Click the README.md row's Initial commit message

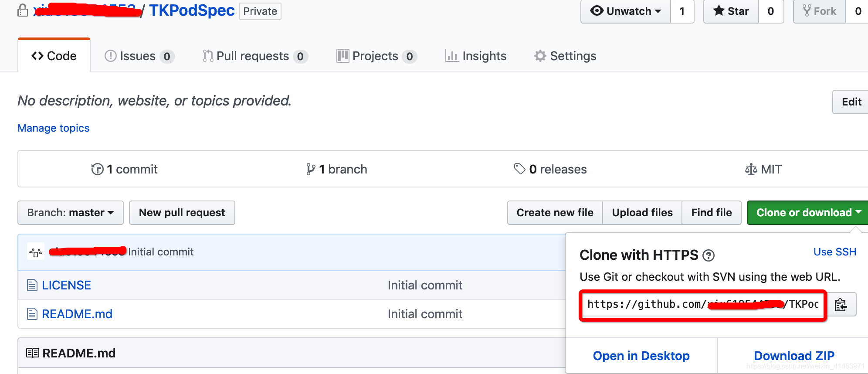pos(425,314)
